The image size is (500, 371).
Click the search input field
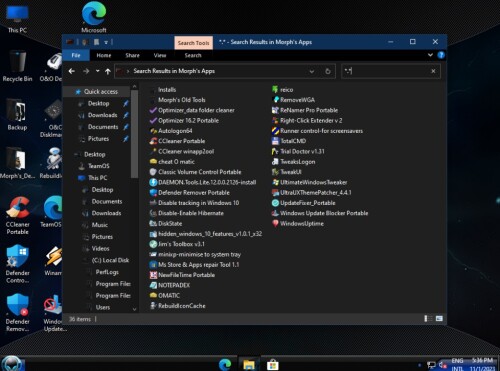point(387,71)
